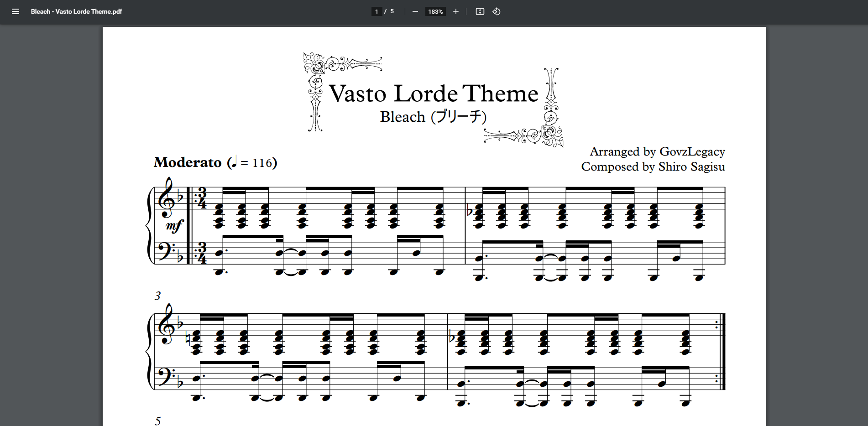Click the 'Bleach (ブリーチ)' subtitle text
The width and height of the screenshot is (868, 426).
[x=433, y=117]
